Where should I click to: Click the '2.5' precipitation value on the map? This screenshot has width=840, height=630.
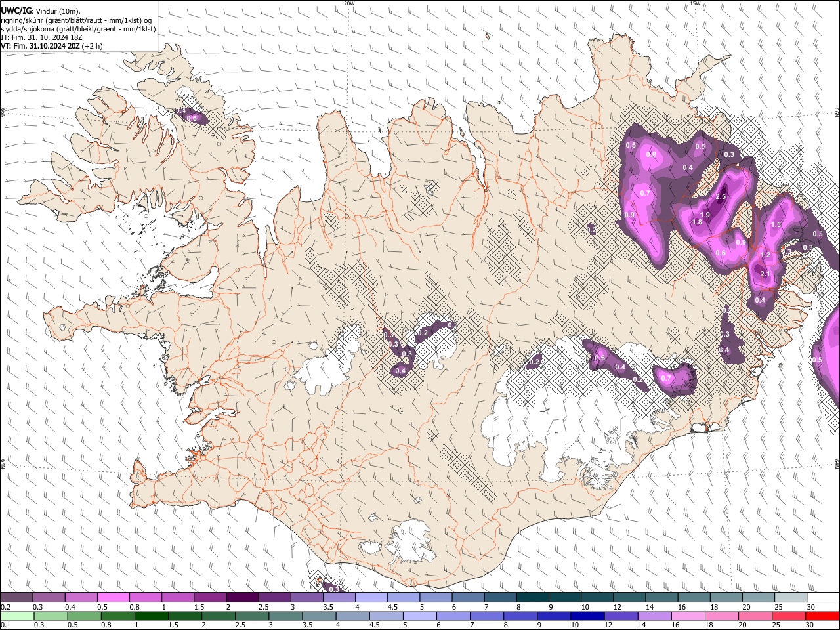[721, 197]
